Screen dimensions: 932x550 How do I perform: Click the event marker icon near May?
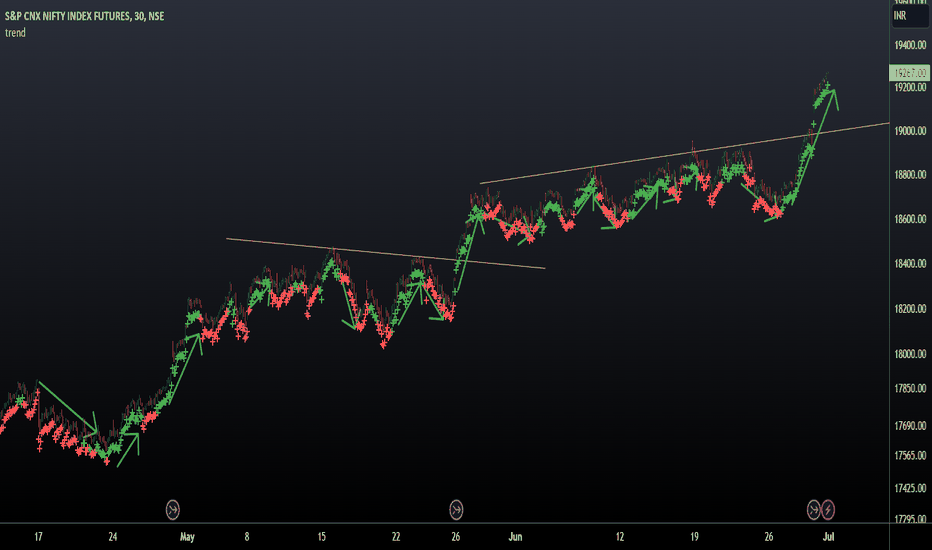click(172, 510)
